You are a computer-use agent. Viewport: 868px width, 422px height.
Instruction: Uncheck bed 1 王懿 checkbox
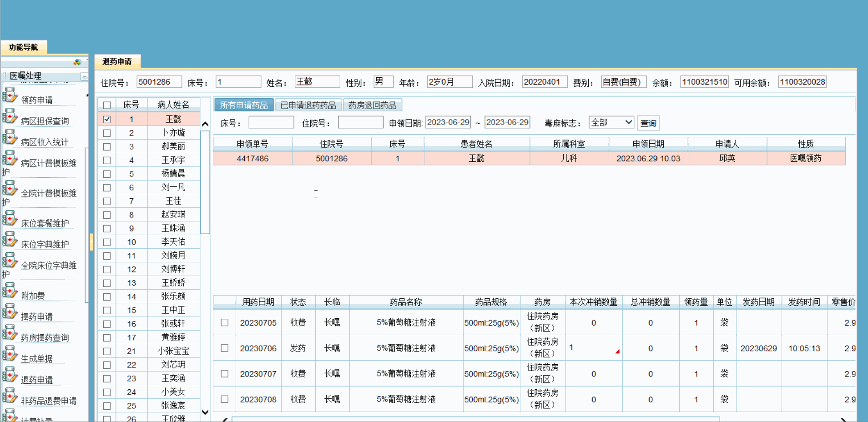click(x=107, y=119)
